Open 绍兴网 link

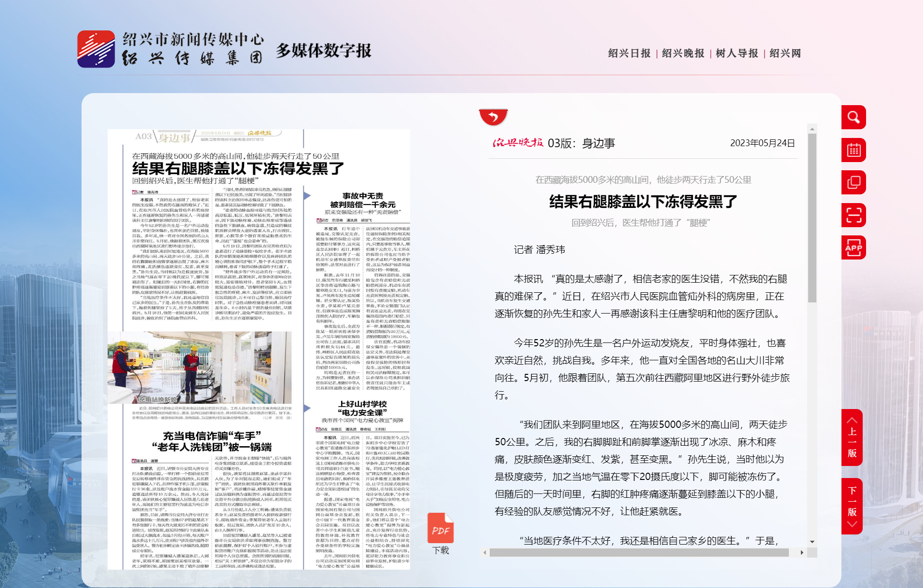pos(785,53)
